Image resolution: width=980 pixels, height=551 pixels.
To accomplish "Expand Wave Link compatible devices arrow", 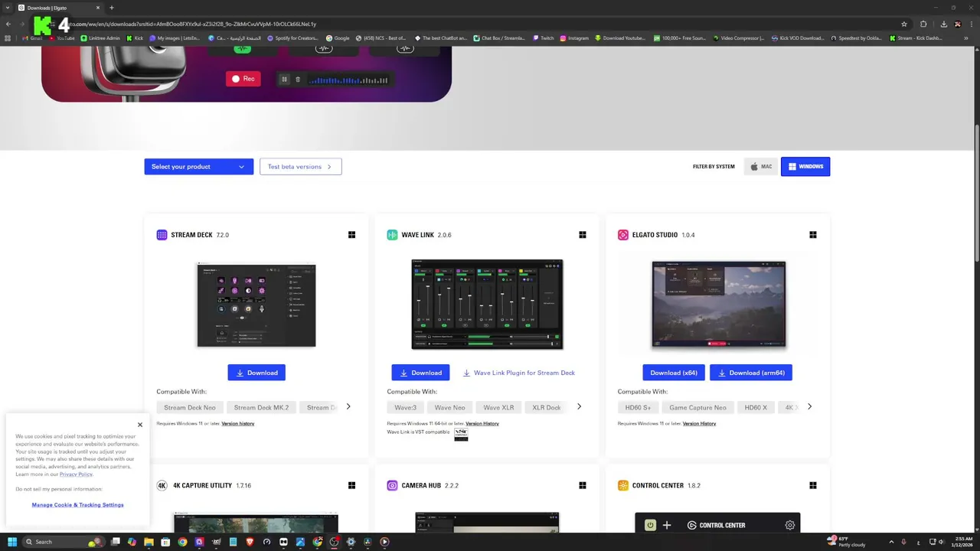I will pos(579,406).
